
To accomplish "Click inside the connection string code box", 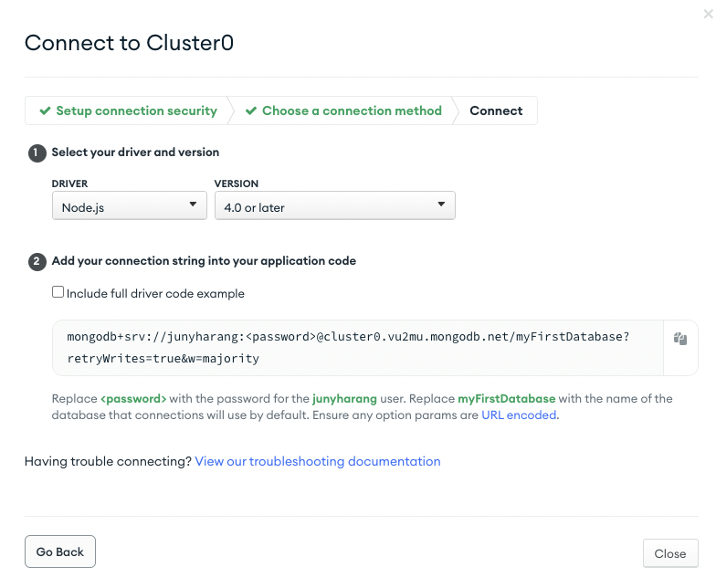I will click(x=358, y=348).
